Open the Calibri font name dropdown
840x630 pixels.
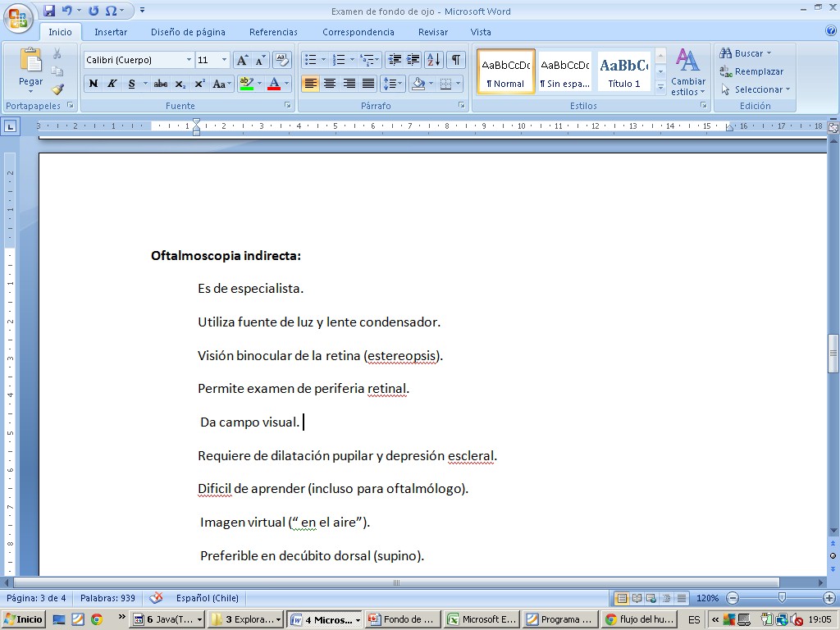pos(189,60)
